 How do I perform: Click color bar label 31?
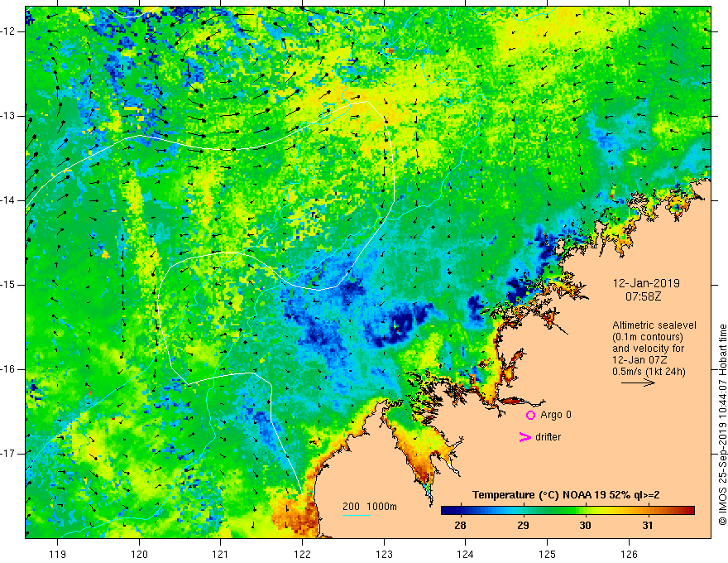tap(648, 526)
